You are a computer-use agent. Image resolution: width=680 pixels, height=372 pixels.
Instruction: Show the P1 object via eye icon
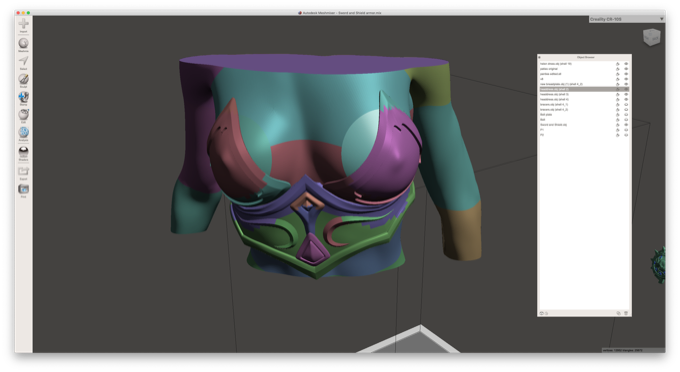click(x=626, y=130)
